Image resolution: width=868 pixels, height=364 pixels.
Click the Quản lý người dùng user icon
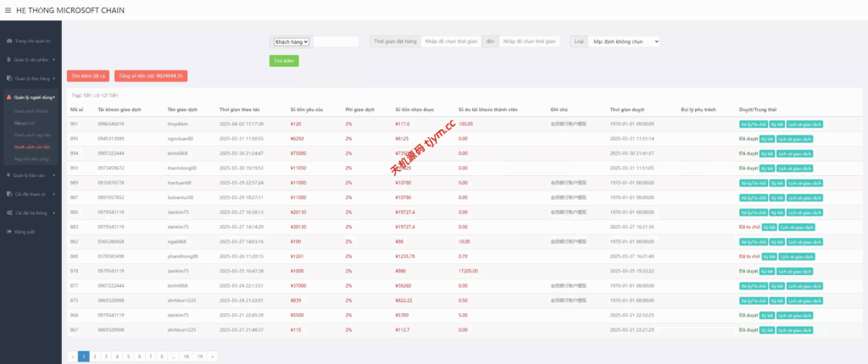pos(8,98)
